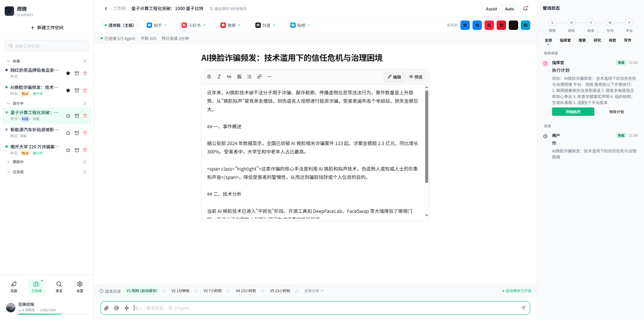Viewport: 644px width, 320px height.
Task: Click 新建工作空间 button
Action: [x=47, y=28]
